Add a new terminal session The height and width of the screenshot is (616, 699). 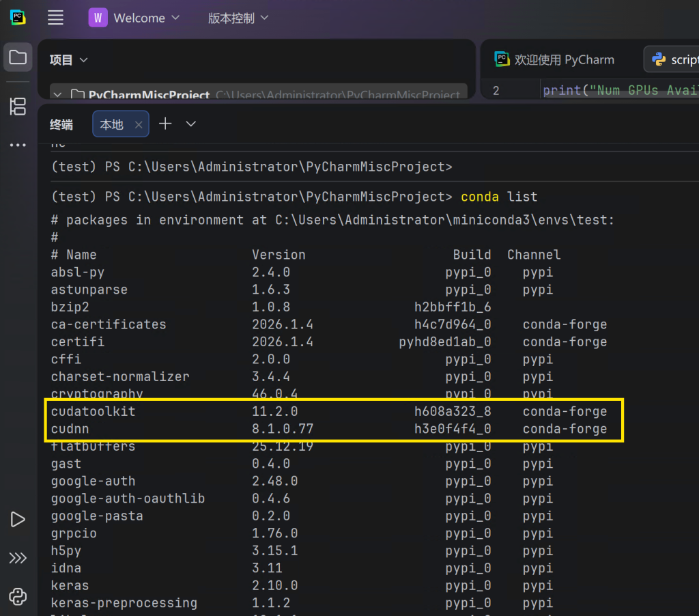coord(165,124)
